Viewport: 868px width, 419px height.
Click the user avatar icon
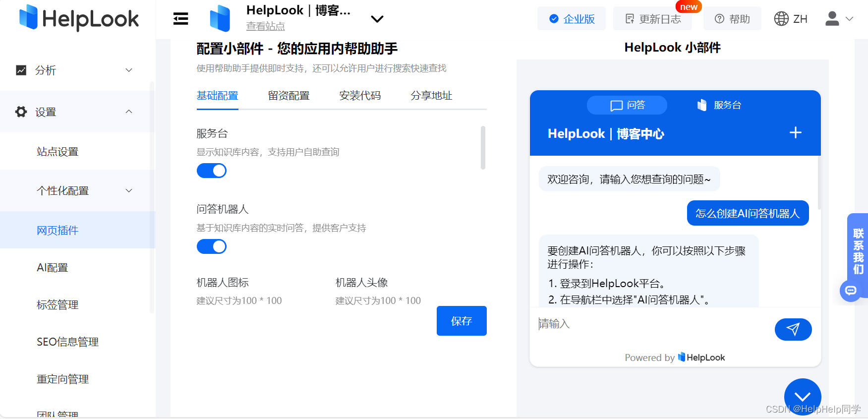(832, 19)
